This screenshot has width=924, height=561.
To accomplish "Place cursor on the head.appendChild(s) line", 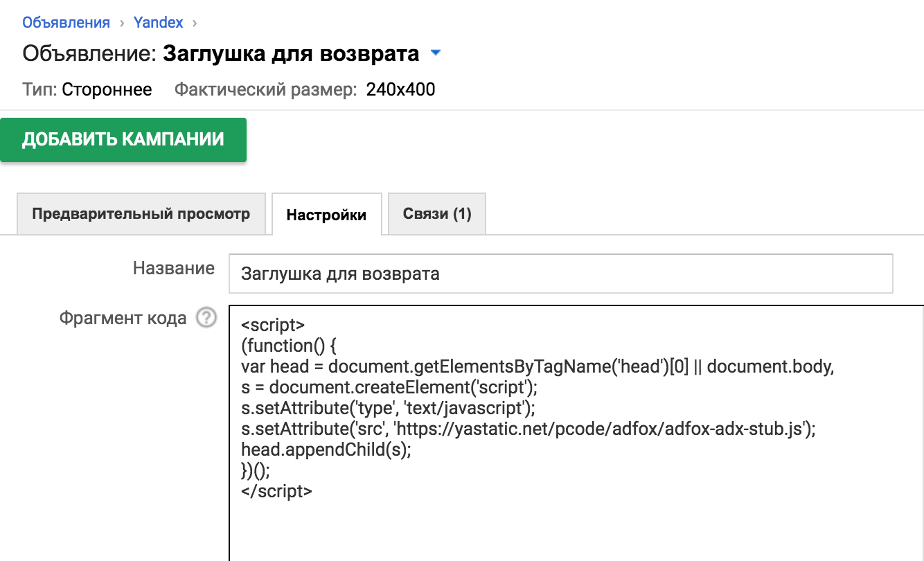I will [326, 449].
